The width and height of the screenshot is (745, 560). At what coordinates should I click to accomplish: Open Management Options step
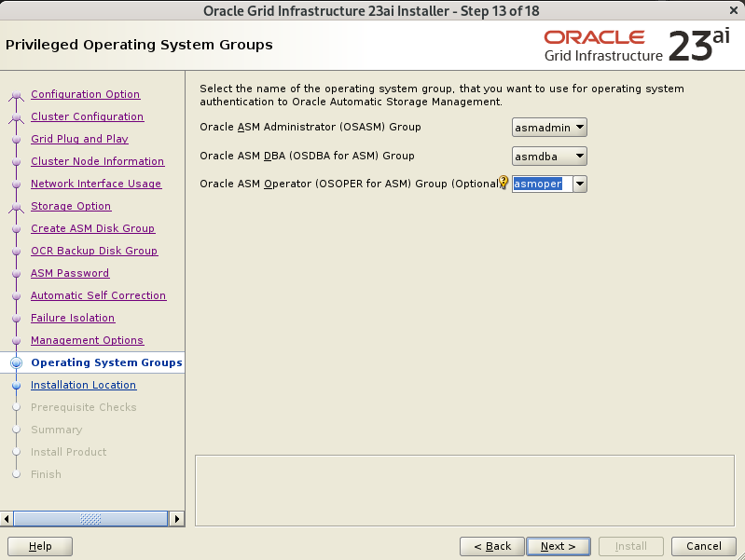[x=88, y=340]
